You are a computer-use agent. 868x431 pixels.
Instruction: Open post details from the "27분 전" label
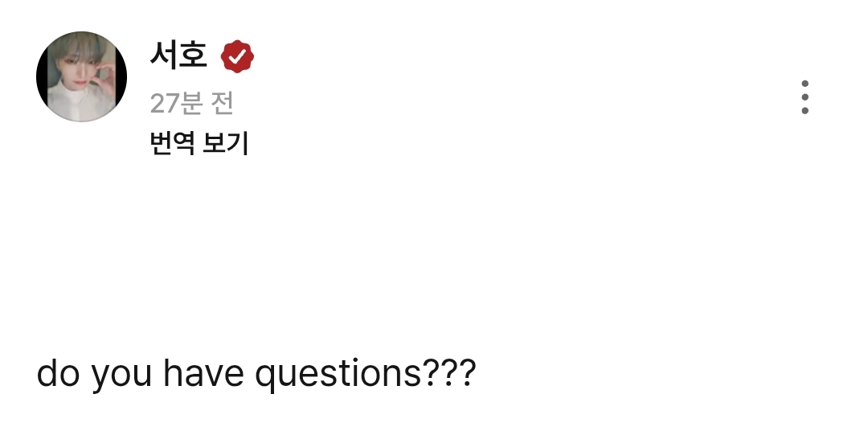[191, 103]
